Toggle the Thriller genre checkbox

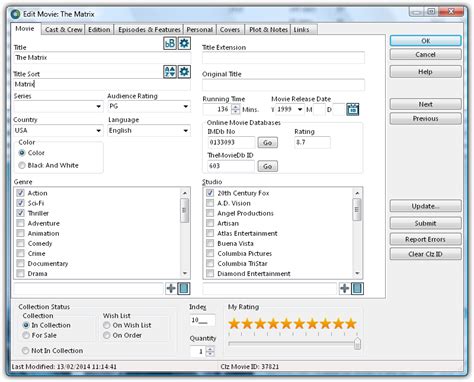tap(21, 213)
